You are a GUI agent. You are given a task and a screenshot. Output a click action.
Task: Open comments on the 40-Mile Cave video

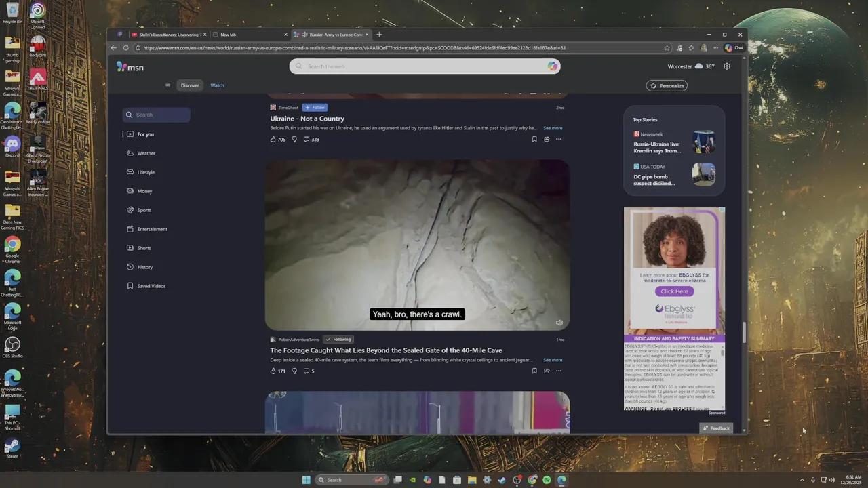point(309,371)
